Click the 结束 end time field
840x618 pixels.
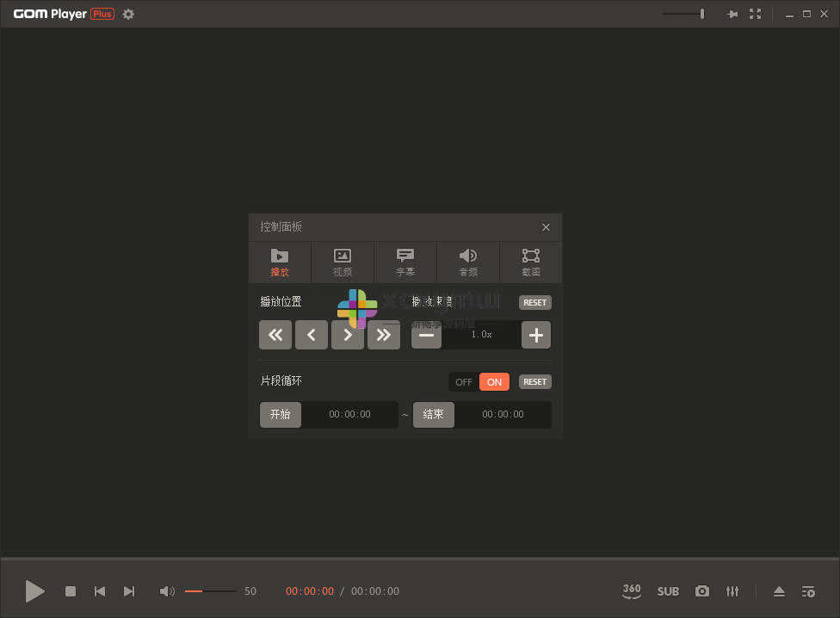(x=434, y=414)
